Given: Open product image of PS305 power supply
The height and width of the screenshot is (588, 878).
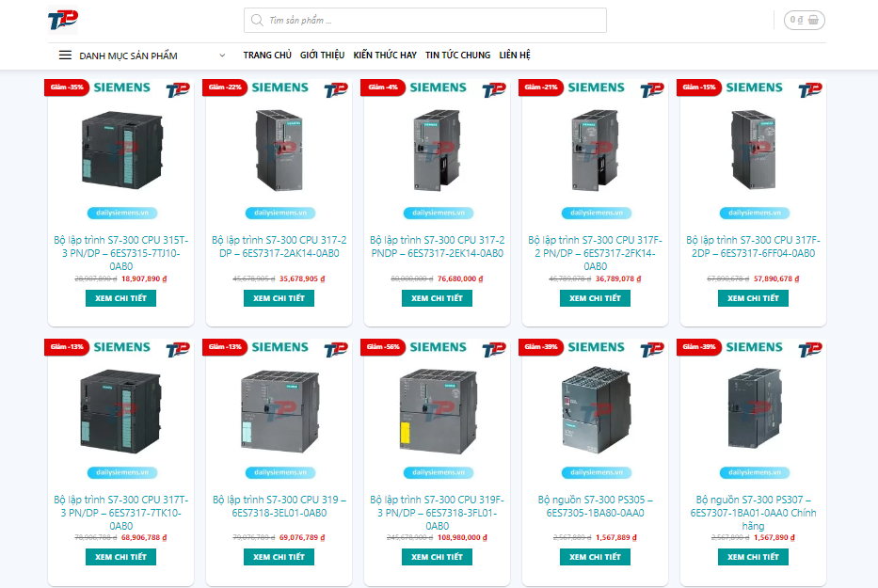Looking at the screenshot, I should point(596,412).
